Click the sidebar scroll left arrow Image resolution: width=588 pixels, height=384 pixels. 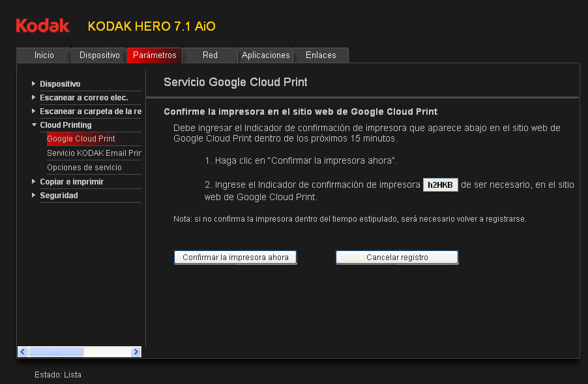point(23,352)
